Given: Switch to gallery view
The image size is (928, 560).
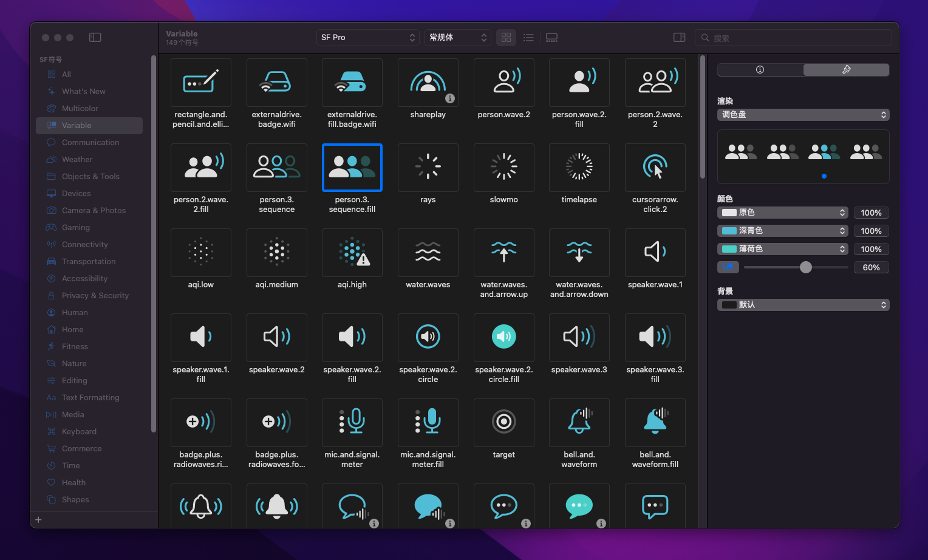Looking at the screenshot, I should (551, 37).
